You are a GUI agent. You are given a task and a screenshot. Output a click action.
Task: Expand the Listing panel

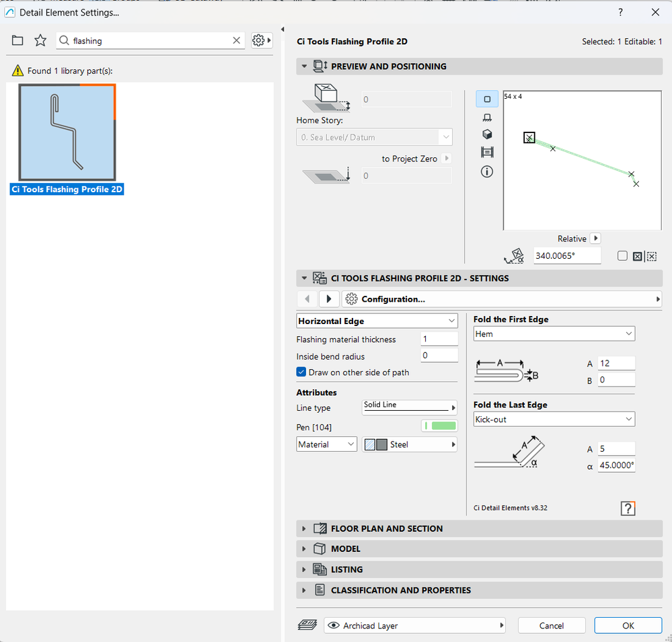(x=304, y=569)
